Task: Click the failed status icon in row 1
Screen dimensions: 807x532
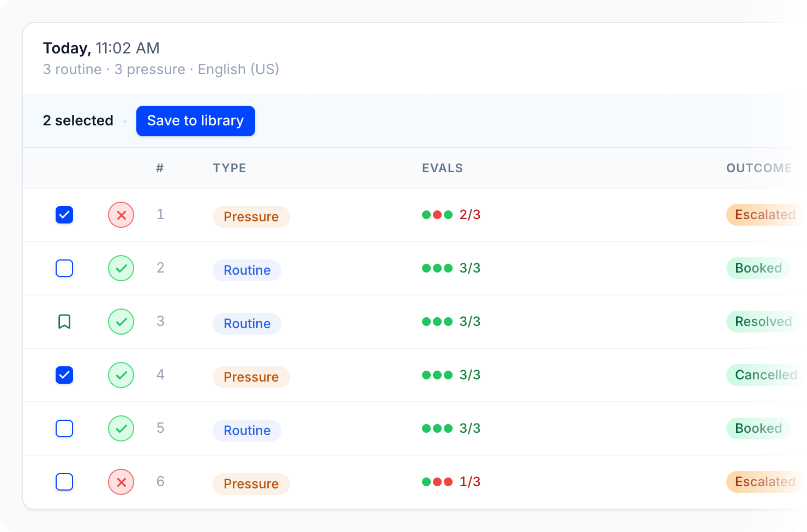Action: [x=121, y=215]
